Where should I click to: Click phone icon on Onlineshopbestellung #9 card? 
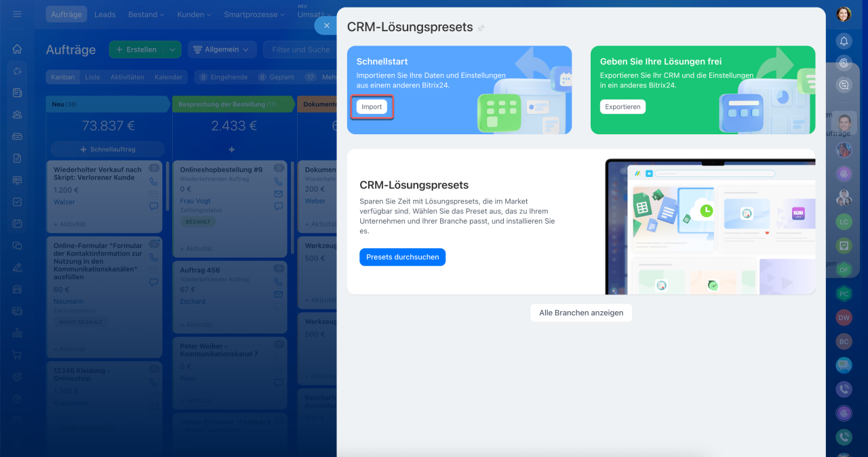pyautogui.click(x=278, y=182)
